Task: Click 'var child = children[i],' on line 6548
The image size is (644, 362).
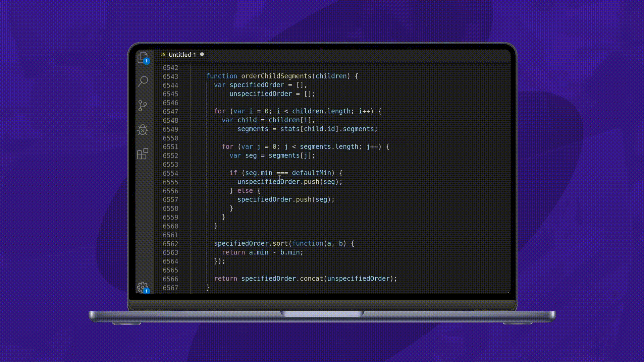Action: pyautogui.click(x=268, y=120)
